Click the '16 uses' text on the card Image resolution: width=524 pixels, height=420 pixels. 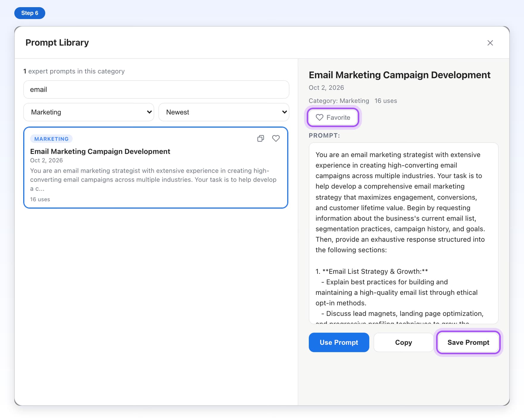40,199
